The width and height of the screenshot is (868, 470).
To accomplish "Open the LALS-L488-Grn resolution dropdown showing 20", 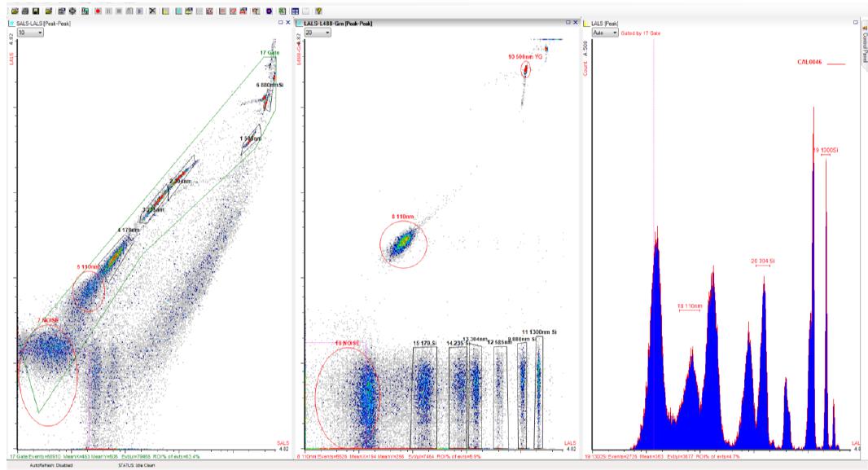I will click(x=318, y=33).
